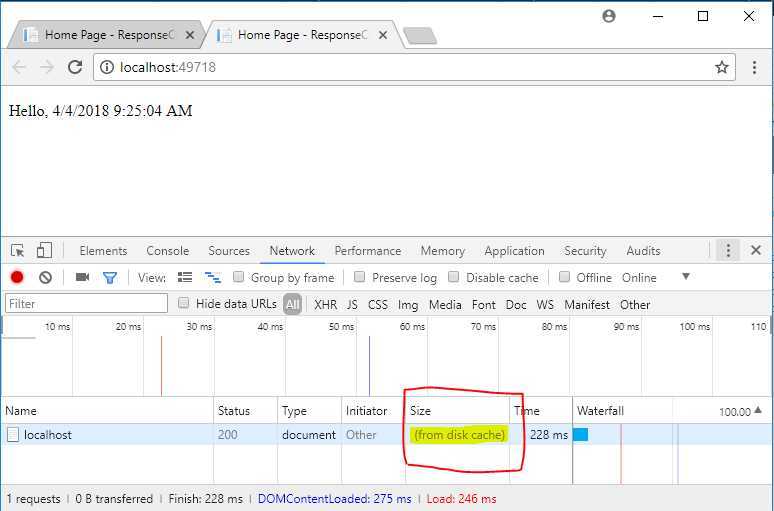Select the localhost request row
Image resolution: width=774 pixels, height=511 pixels.
pyautogui.click(x=387, y=434)
